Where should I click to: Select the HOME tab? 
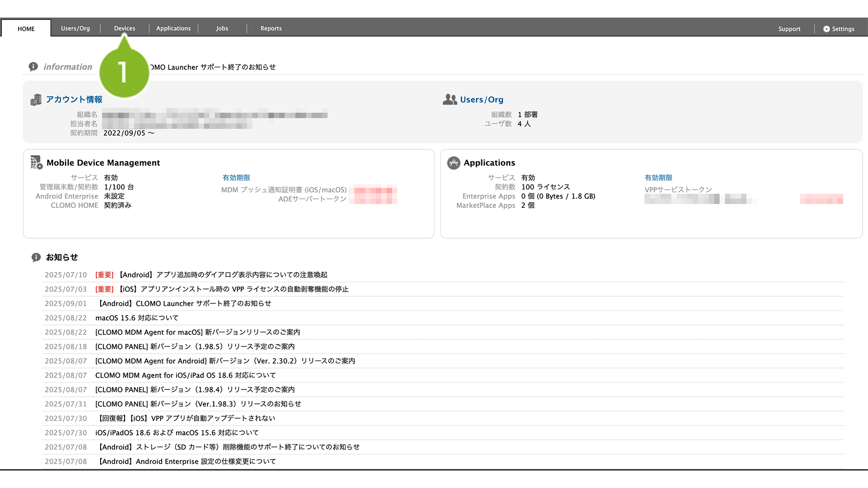coord(26,29)
